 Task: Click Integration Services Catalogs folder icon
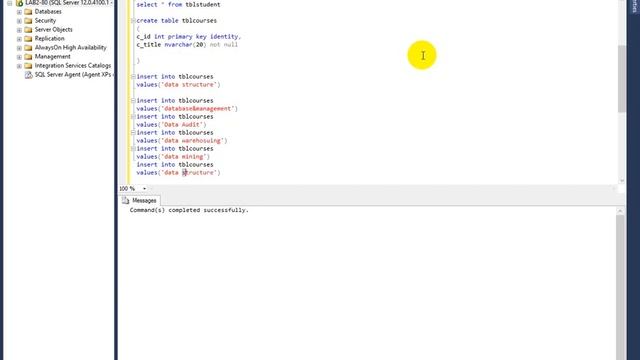[x=28, y=66]
